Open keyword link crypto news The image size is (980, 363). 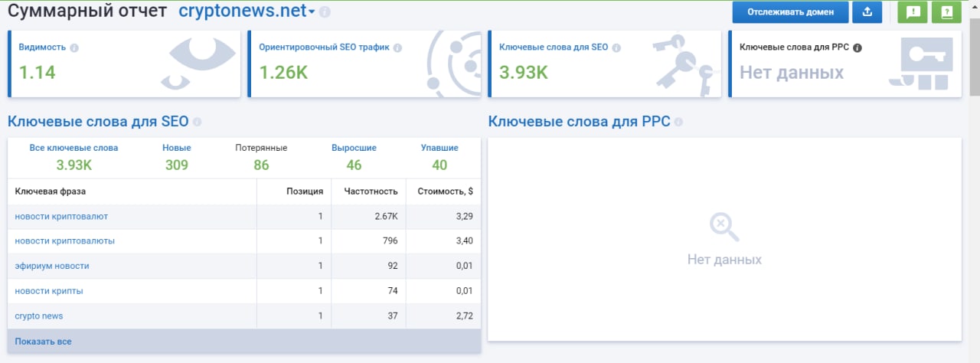click(x=39, y=316)
